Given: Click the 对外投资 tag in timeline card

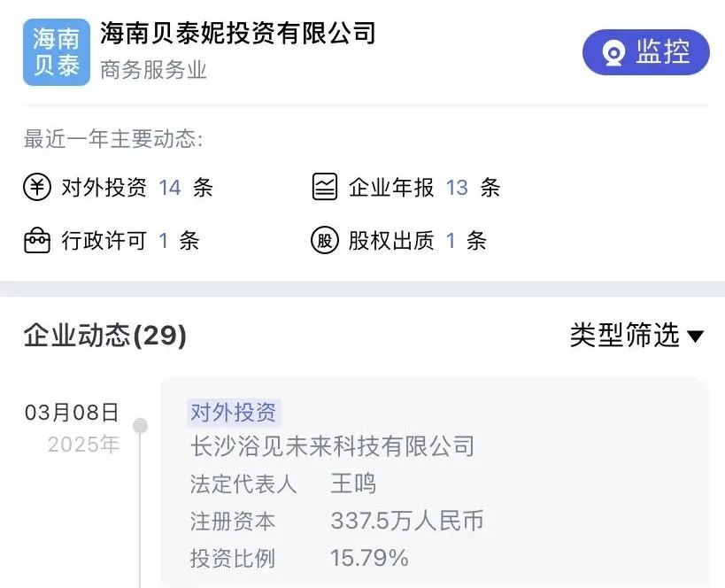Looking at the screenshot, I should pos(234,412).
